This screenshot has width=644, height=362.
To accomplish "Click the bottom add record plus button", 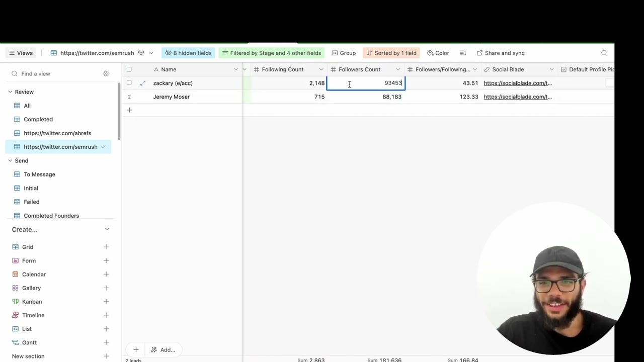I will [136, 350].
